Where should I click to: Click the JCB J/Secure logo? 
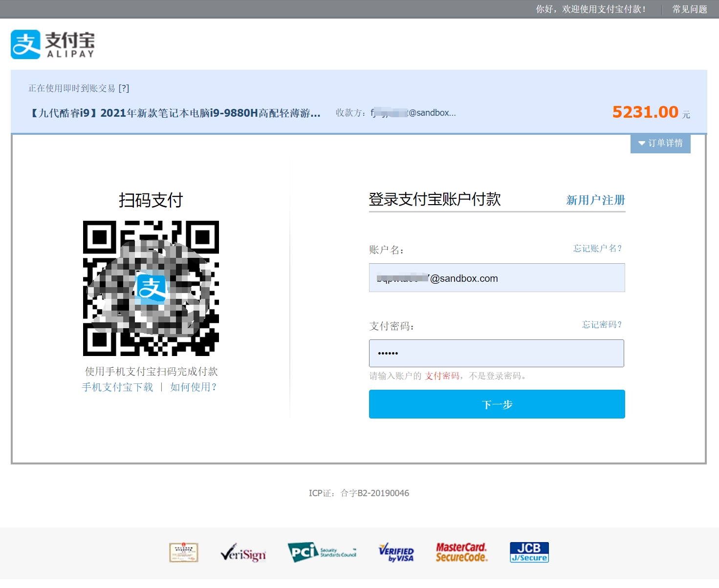529,552
